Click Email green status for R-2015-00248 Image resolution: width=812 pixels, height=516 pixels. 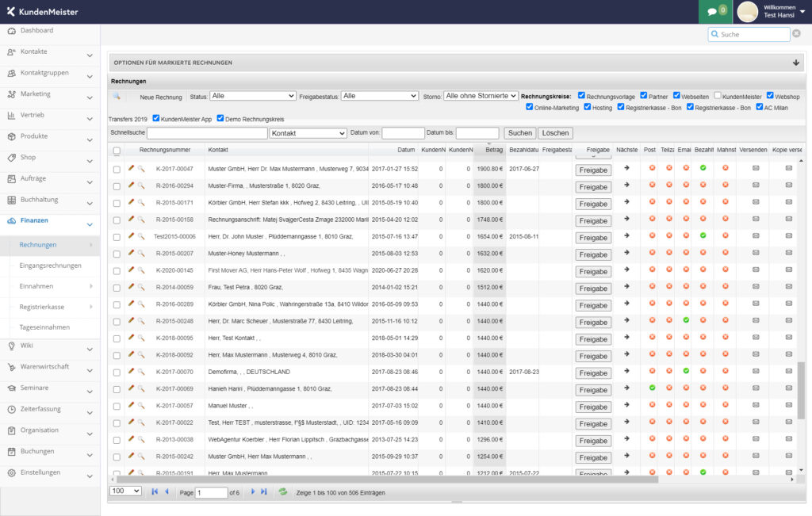point(686,320)
